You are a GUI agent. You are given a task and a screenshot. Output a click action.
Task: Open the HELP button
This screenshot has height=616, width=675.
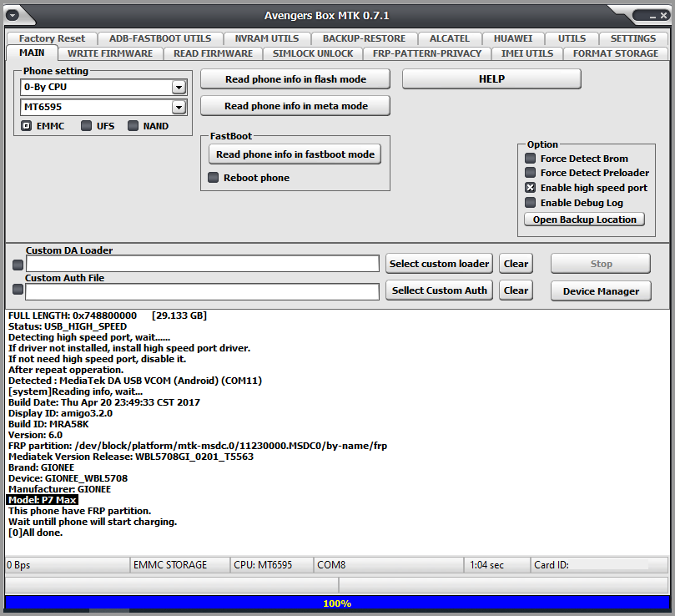tap(491, 79)
